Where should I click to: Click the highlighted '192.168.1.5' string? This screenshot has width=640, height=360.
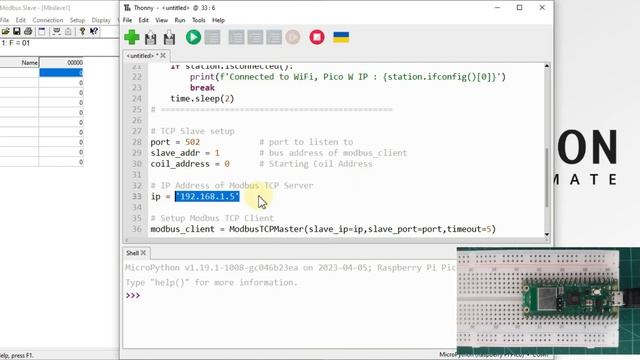pos(207,196)
